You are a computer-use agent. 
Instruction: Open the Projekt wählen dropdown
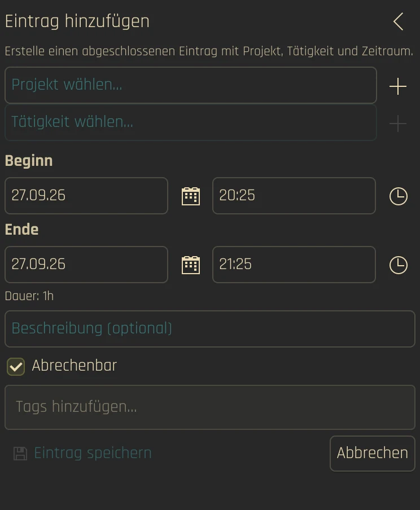coord(191,85)
